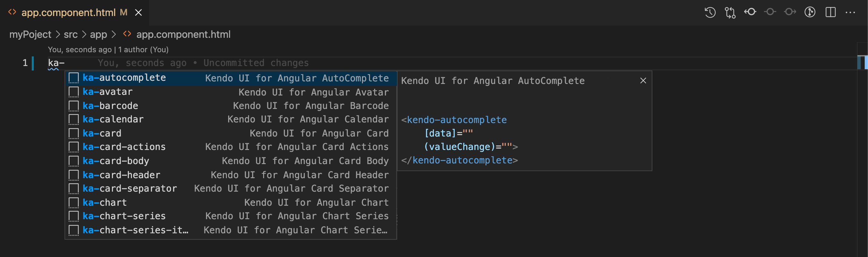Choose the ka-card snippet
Screen dimensions: 868x257
[230, 133]
